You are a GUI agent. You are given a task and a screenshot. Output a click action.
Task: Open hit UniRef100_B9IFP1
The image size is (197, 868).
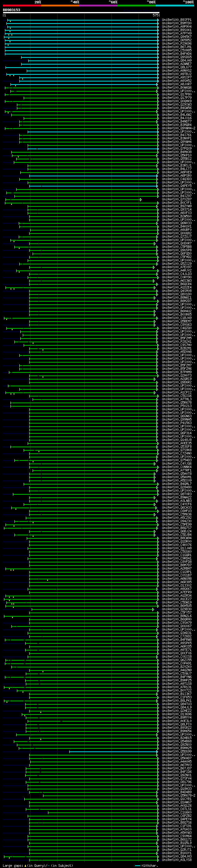tap(176, 20)
